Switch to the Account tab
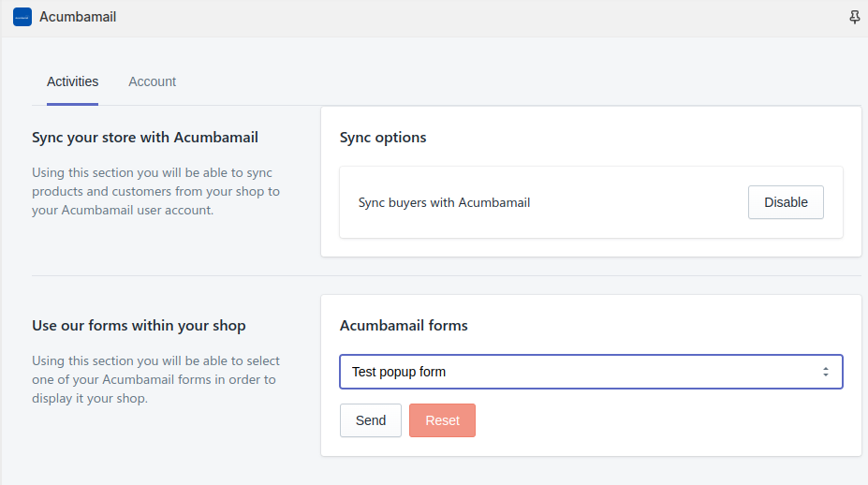The width and height of the screenshot is (868, 485). [153, 81]
